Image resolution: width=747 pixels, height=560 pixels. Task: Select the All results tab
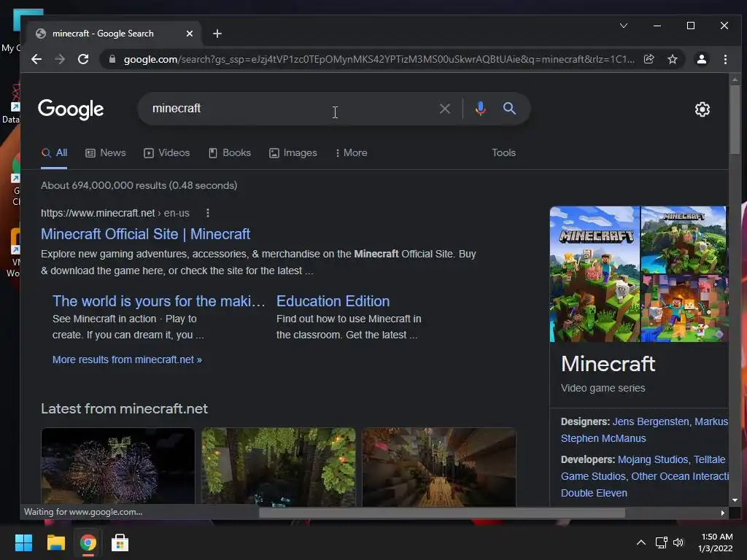pos(54,153)
